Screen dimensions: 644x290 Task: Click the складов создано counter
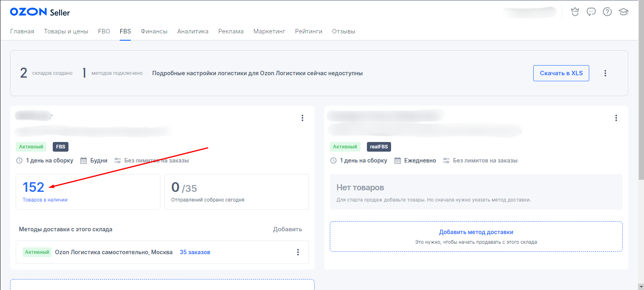(x=46, y=73)
